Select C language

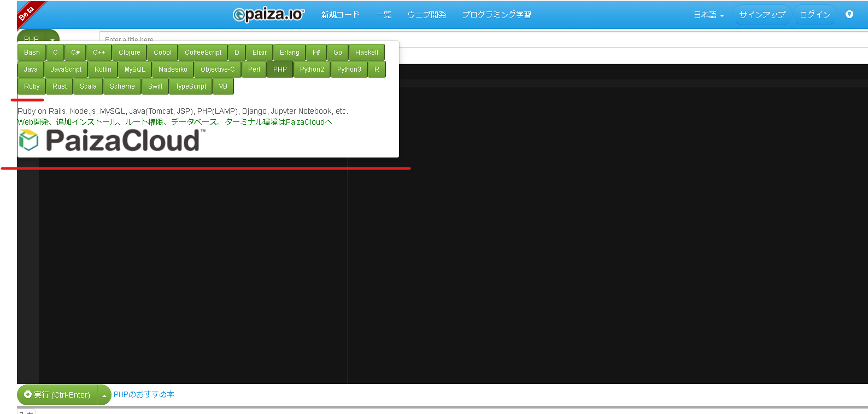point(55,53)
